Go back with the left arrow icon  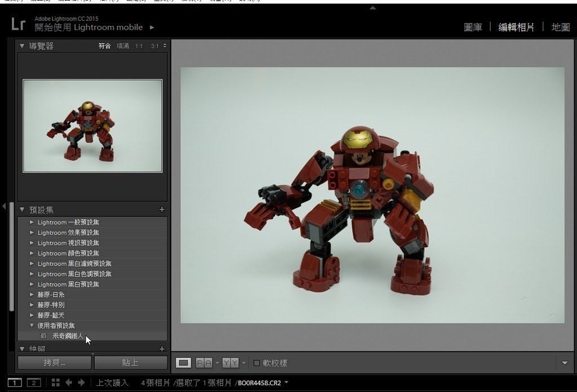69,382
